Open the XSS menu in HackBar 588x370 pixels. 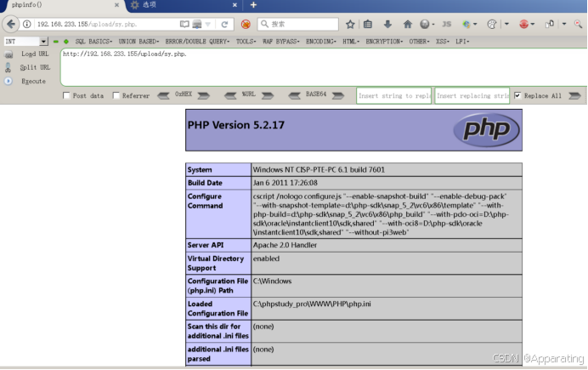click(x=443, y=42)
